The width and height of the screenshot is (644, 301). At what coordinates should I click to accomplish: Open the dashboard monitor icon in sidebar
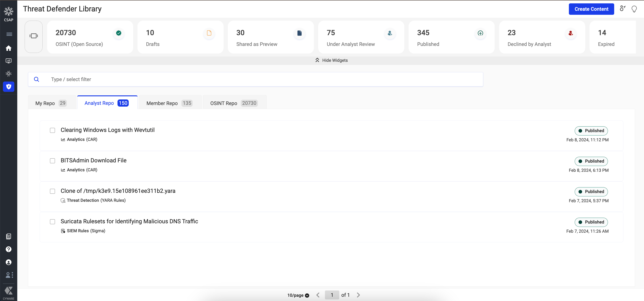[x=9, y=61]
